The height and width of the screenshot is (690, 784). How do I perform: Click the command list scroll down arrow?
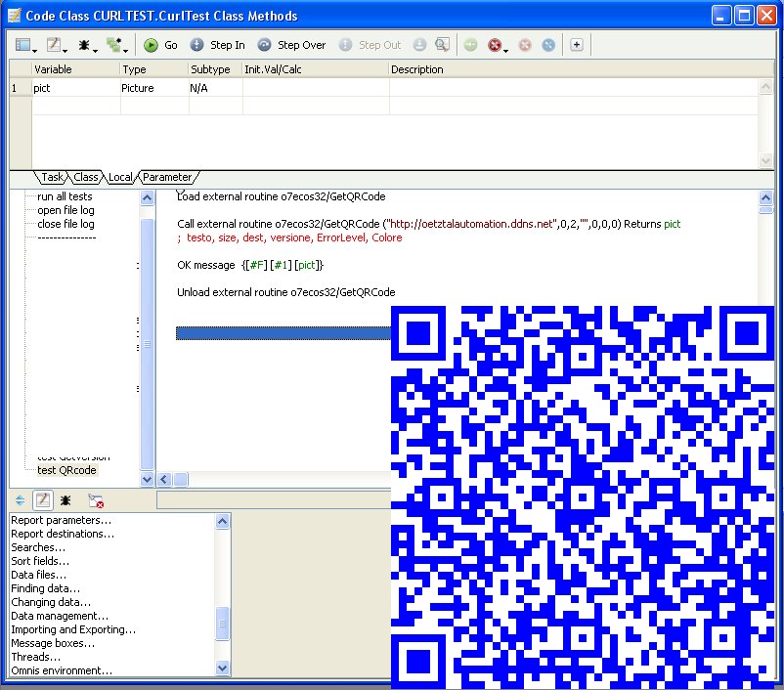(x=223, y=668)
